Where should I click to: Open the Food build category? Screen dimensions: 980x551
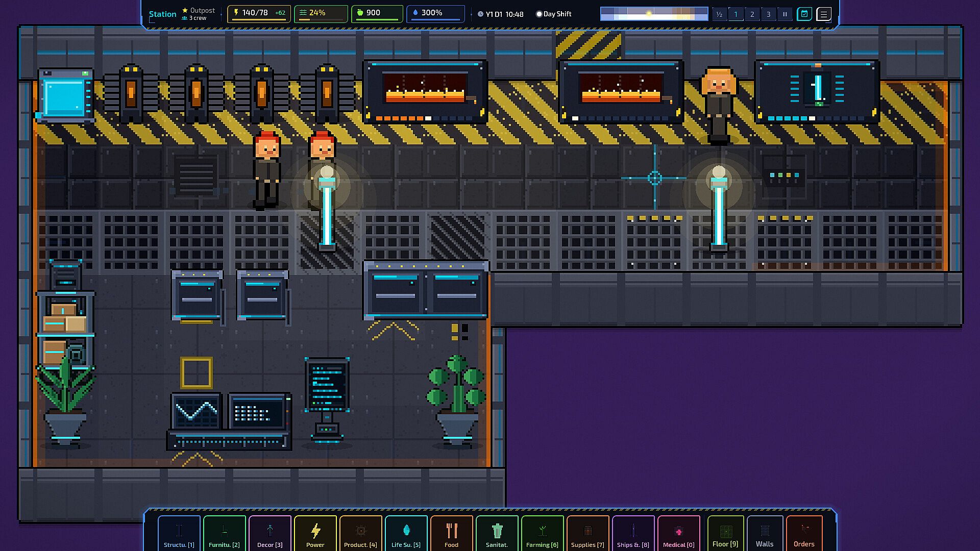coord(452,534)
